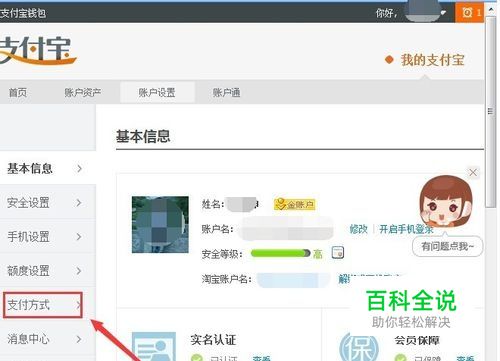
Task: Switch to the 首页 tab
Action: click(x=18, y=92)
